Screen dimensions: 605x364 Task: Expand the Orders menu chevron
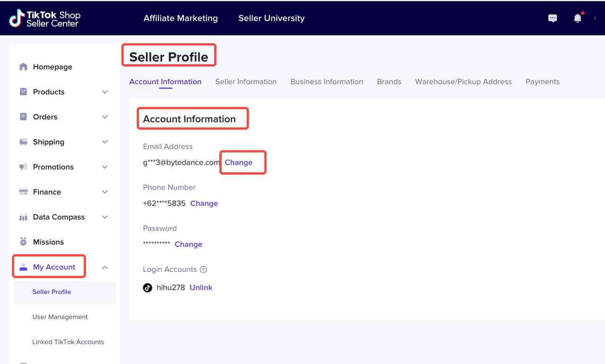coord(105,117)
